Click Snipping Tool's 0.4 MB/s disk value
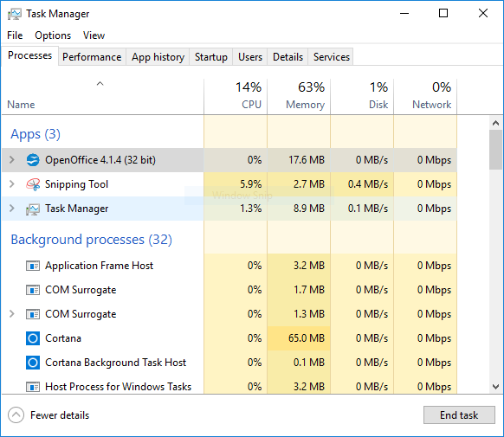 (x=368, y=184)
